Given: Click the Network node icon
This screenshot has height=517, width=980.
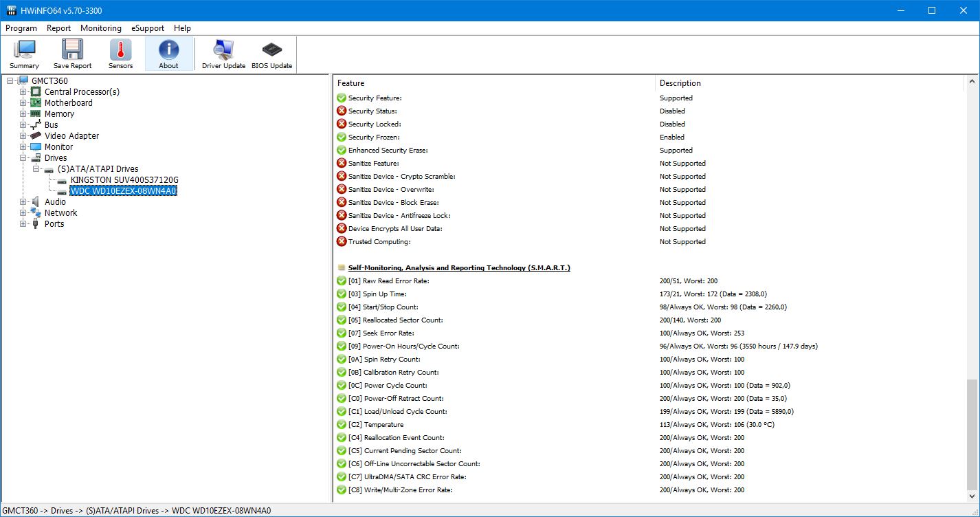Looking at the screenshot, I should (x=36, y=213).
